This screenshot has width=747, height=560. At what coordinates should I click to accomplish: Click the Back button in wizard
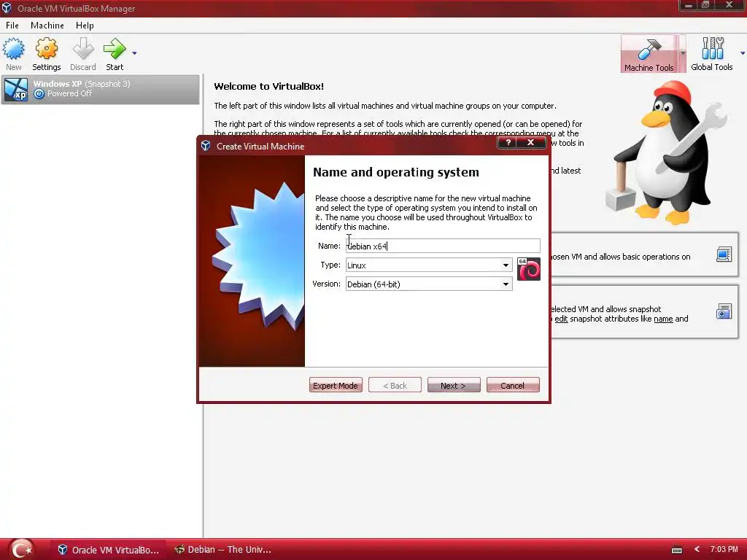(395, 385)
